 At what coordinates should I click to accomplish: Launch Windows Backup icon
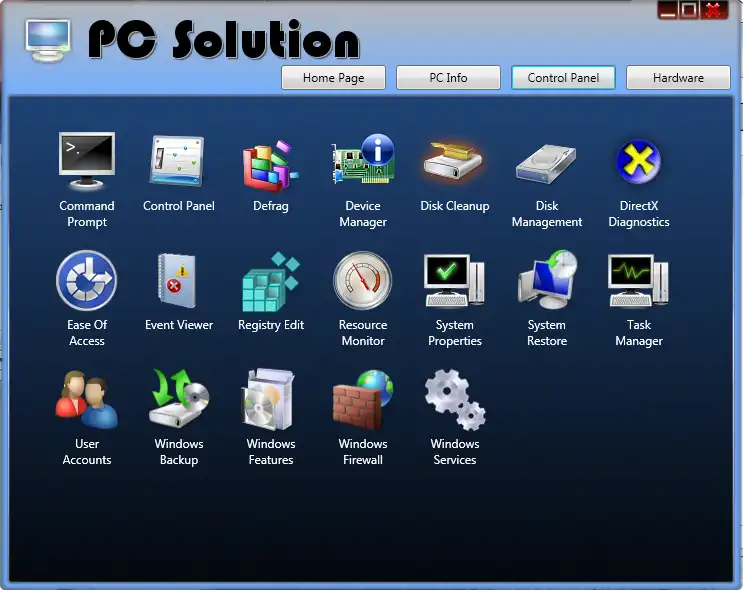[179, 399]
